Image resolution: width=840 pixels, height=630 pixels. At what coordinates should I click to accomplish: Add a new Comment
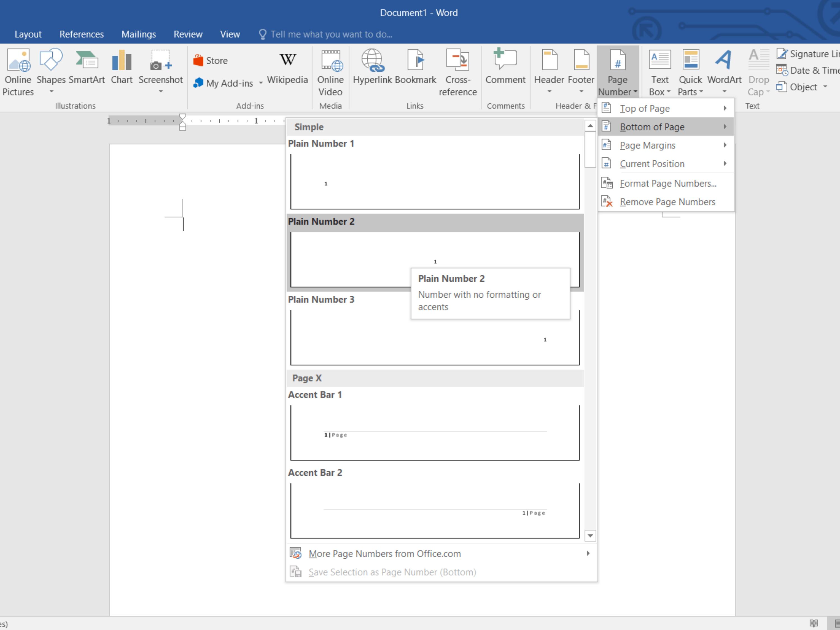[505, 66]
